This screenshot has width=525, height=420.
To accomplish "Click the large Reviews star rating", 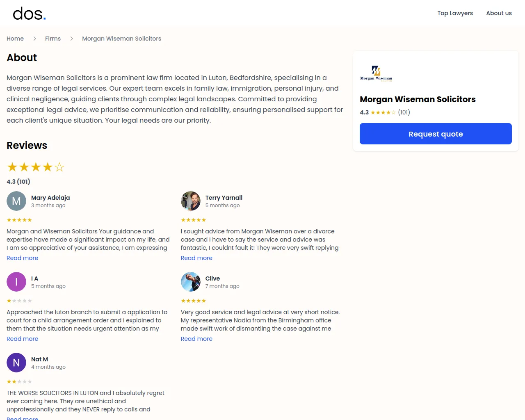I will click(36, 167).
